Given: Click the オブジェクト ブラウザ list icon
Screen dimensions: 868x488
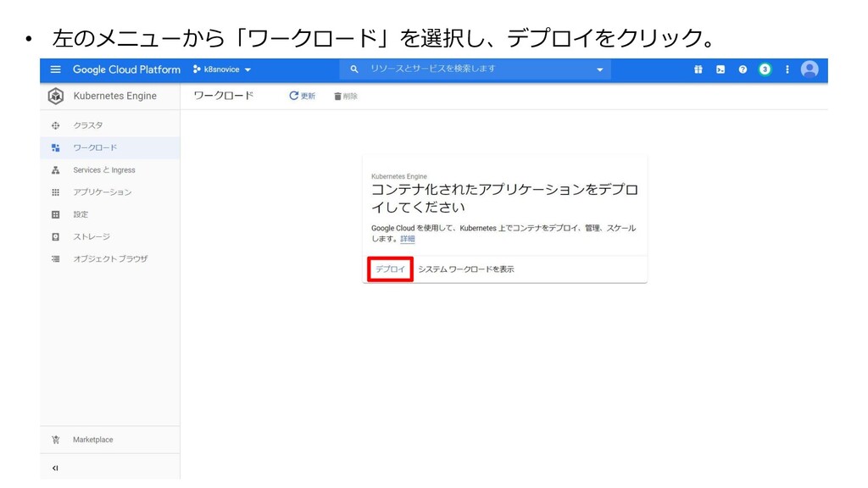Looking at the screenshot, I should [x=55, y=258].
